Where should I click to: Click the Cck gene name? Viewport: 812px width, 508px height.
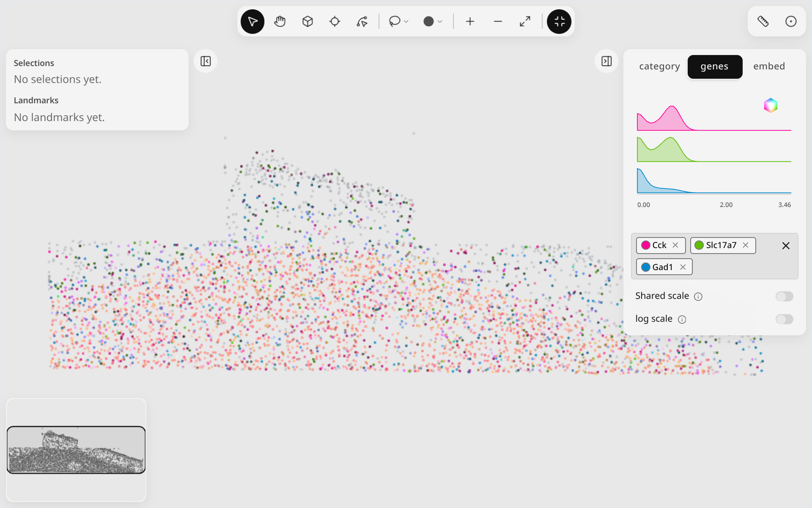pos(659,245)
